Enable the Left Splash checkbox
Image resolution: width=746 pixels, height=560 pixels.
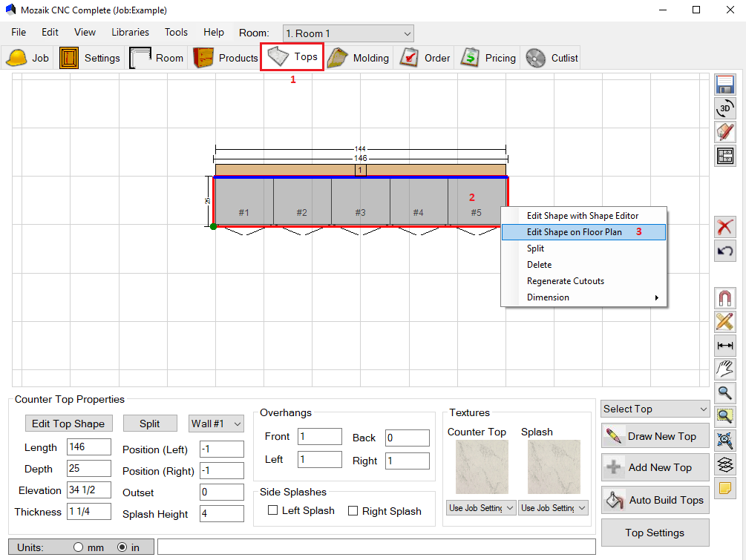[x=273, y=510]
